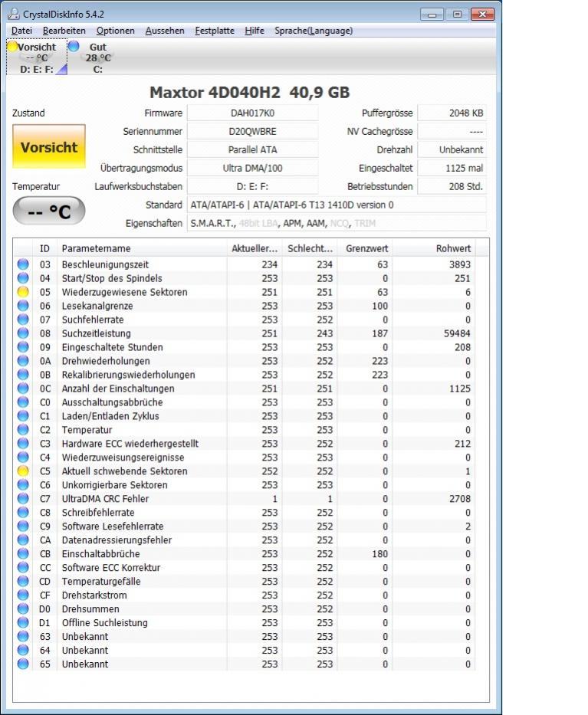The width and height of the screenshot is (588, 715).
Task: Click the status icon for Suchzeitleistung
Action: 23,333
